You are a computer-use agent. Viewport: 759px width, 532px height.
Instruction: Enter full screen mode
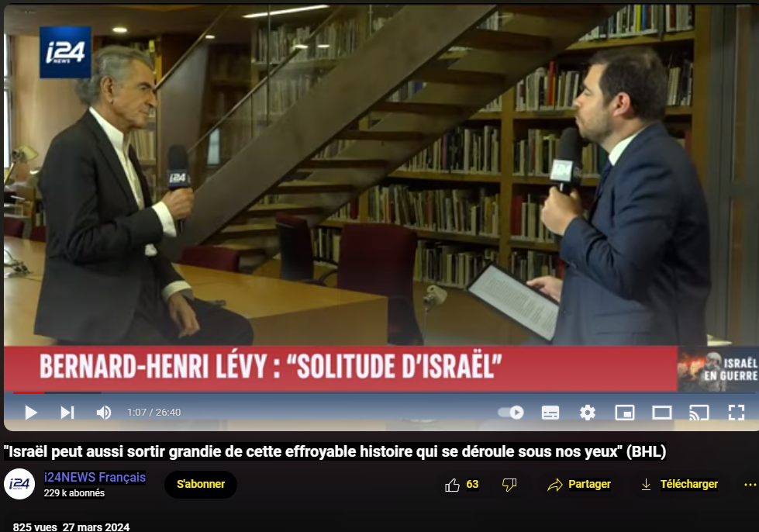click(737, 413)
